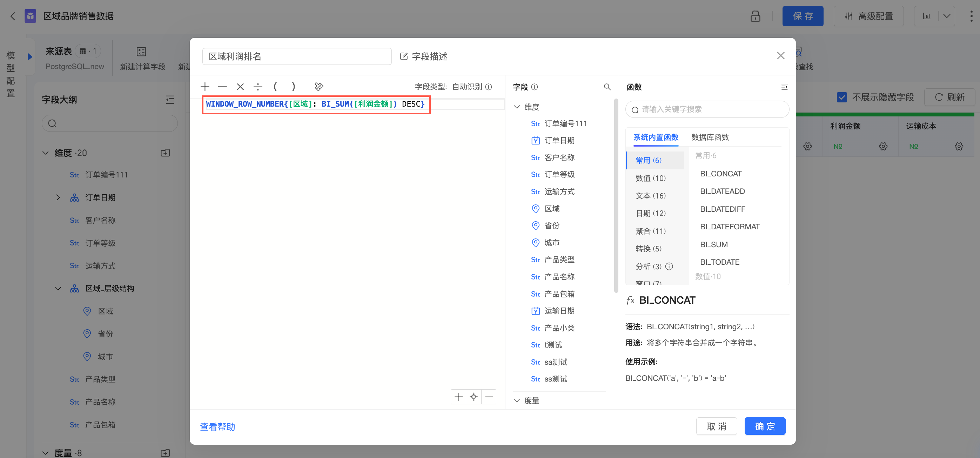The image size is (980, 458).
Task: Open 高级配置 advanced settings
Action: 868,16
